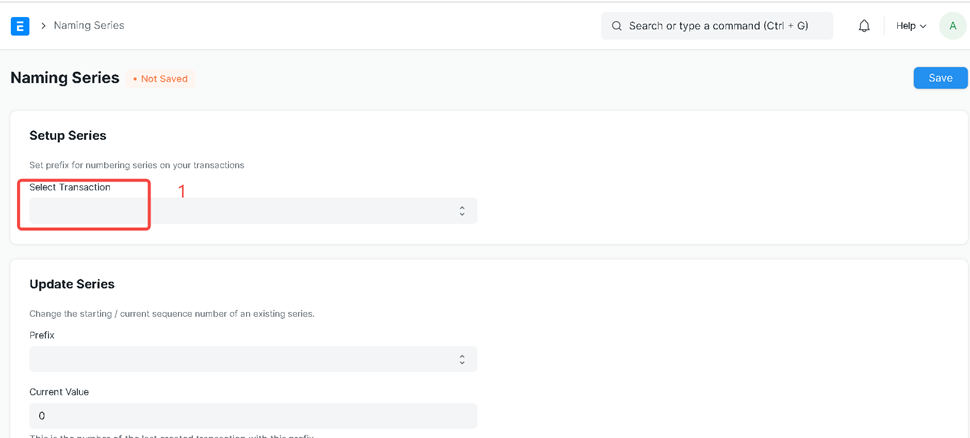Expand the Prefix dropdown
The width and height of the screenshot is (970, 438).
[x=252, y=359]
